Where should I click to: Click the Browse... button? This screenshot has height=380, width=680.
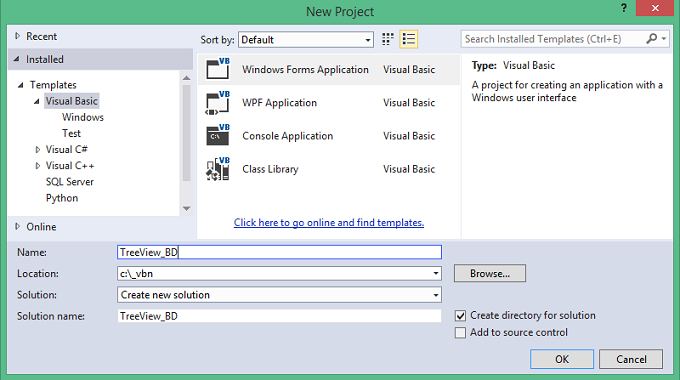click(490, 274)
